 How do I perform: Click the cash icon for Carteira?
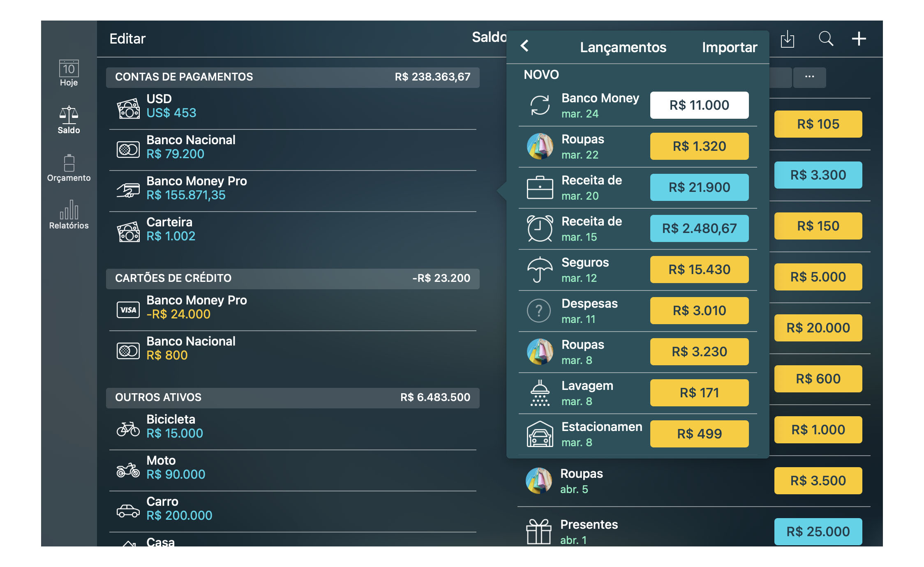128,232
